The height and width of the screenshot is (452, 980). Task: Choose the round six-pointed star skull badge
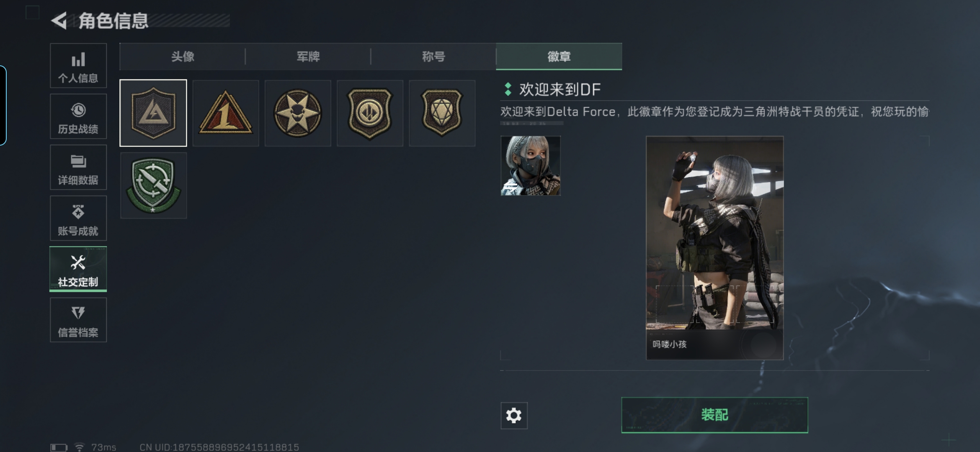click(298, 113)
